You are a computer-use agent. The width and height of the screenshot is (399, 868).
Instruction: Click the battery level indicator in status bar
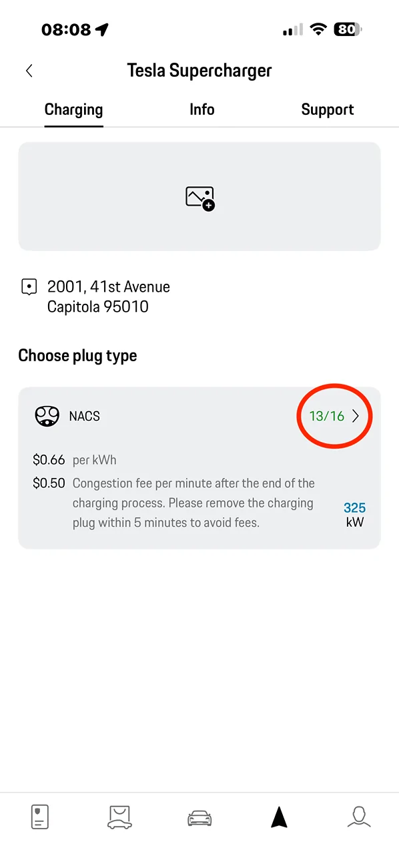click(x=347, y=29)
